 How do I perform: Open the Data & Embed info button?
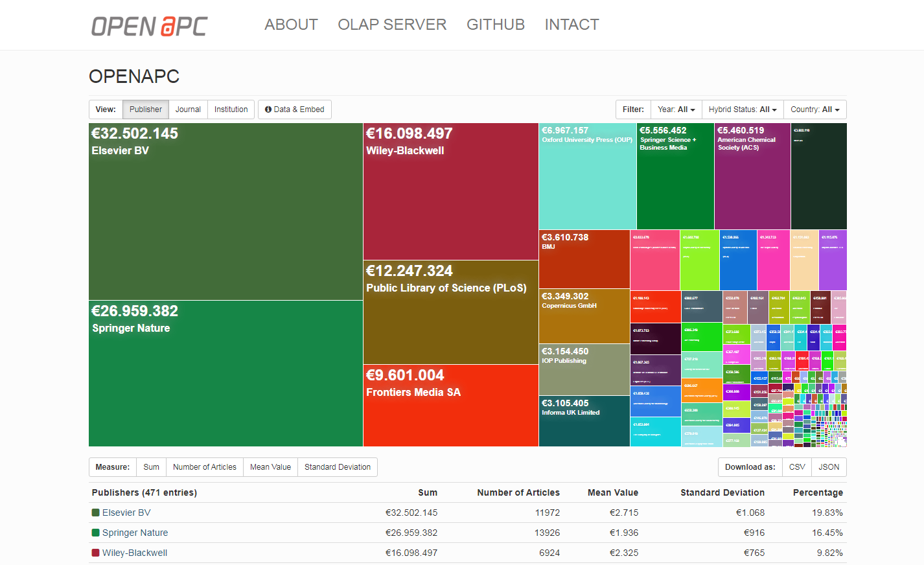click(295, 110)
